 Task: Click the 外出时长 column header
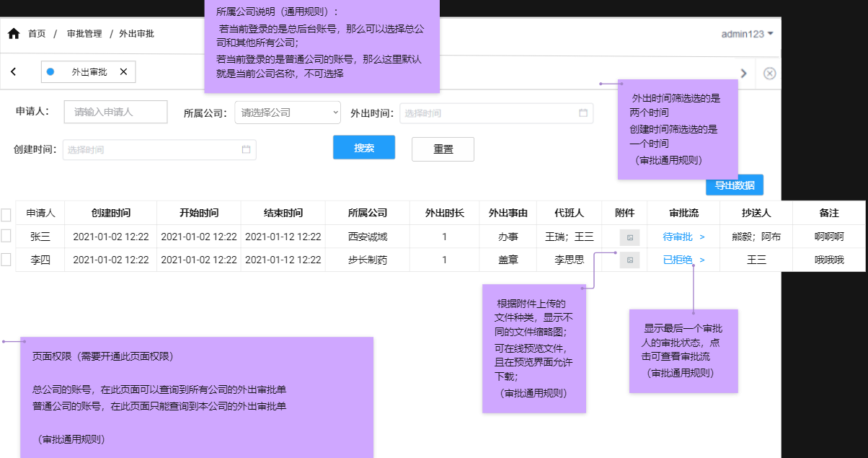pos(445,213)
